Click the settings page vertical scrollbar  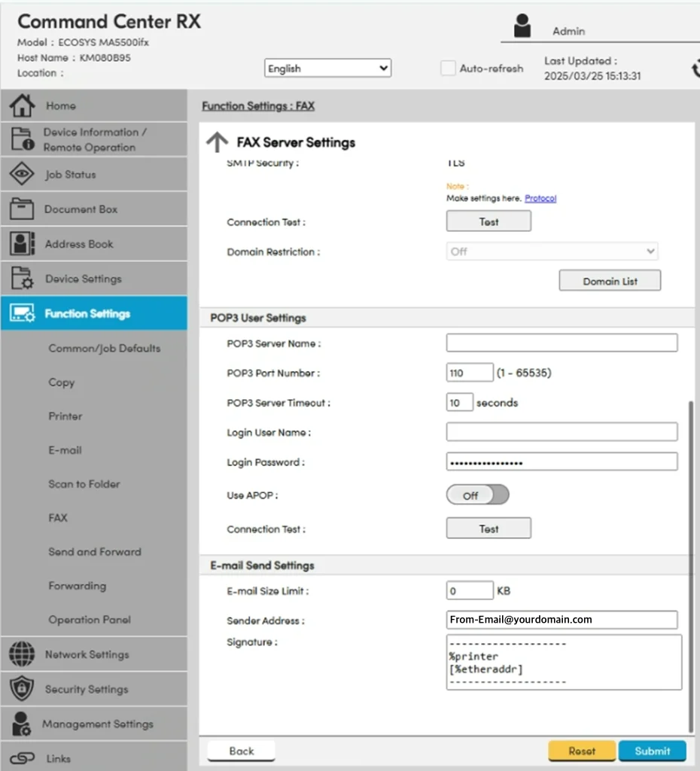(x=690, y=565)
